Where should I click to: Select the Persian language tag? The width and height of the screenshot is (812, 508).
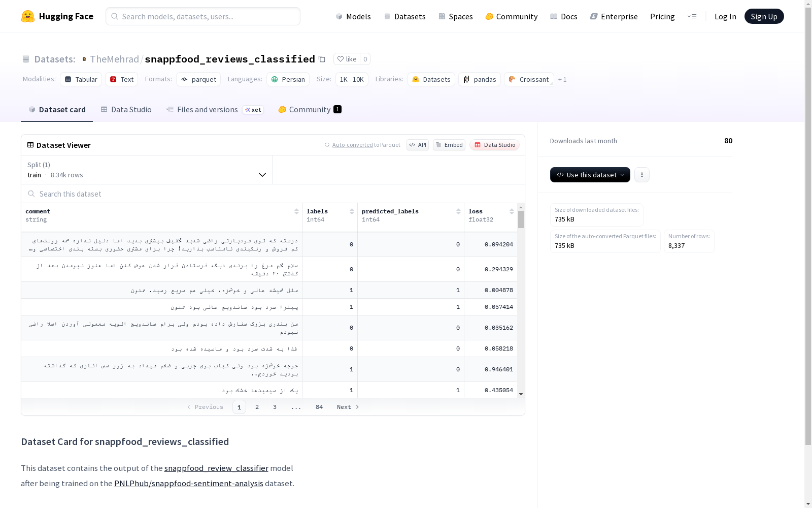(x=288, y=79)
